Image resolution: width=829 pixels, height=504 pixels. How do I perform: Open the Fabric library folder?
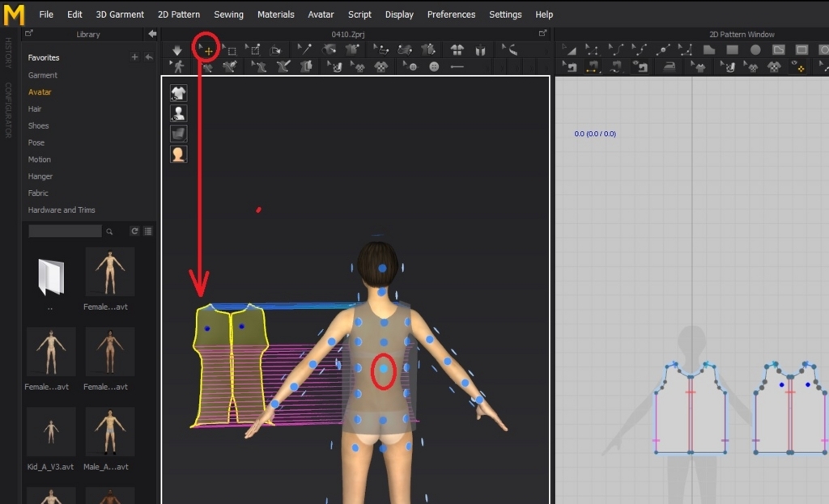(38, 193)
